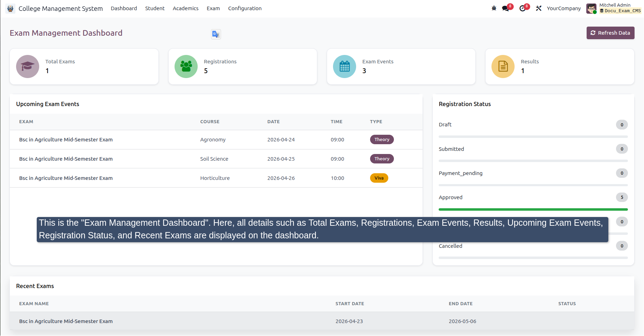Click the College Management System title

tap(61, 8)
